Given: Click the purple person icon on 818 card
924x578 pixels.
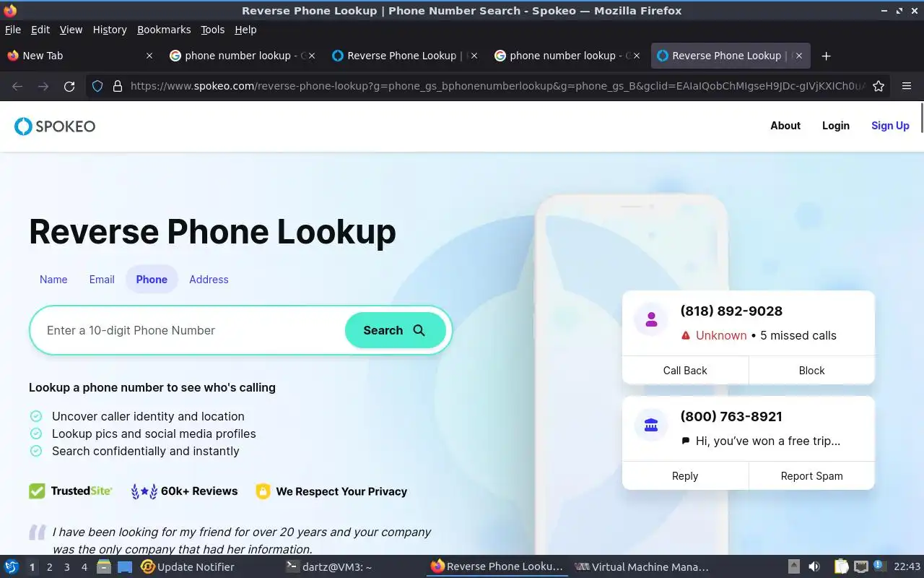Looking at the screenshot, I should [x=651, y=319].
